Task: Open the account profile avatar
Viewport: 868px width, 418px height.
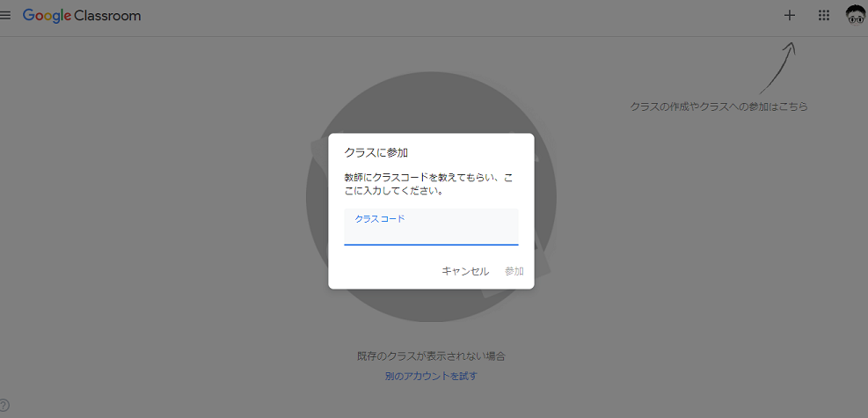Action: point(856,16)
